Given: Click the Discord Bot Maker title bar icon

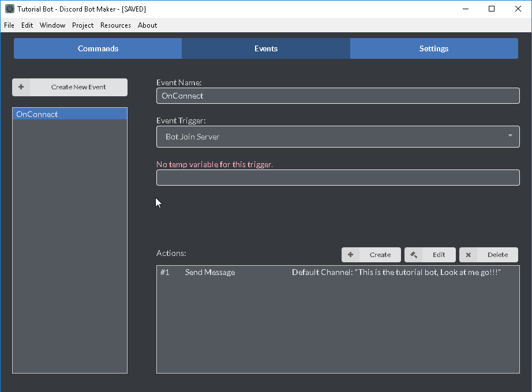Looking at the screenshot, I should click(x=10, y=9).
